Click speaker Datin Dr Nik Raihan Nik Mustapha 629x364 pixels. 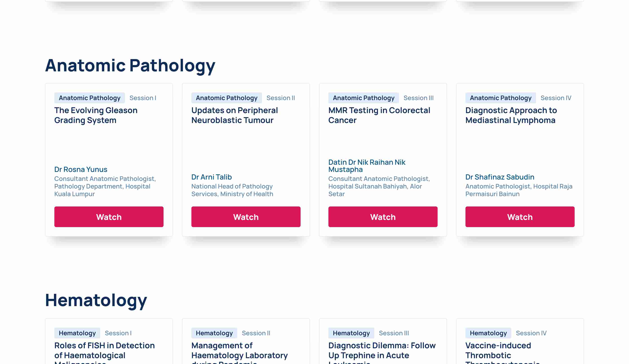[367, 166]
